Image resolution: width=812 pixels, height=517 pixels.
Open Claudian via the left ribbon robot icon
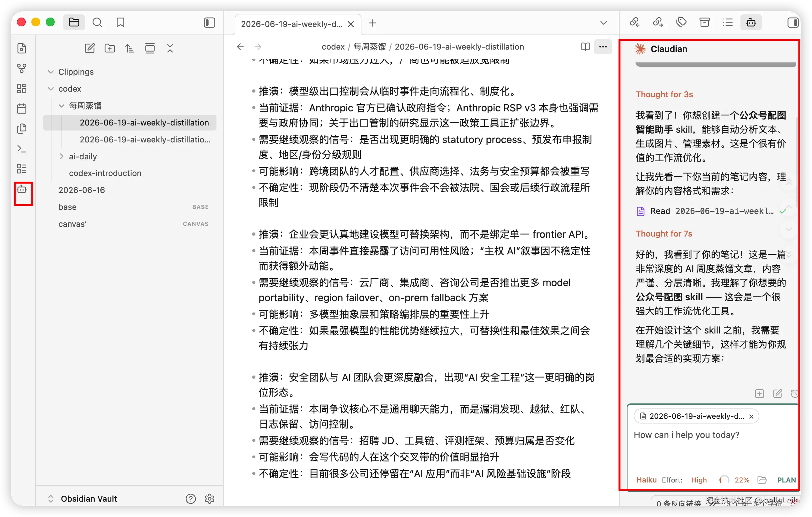[22, 189]
